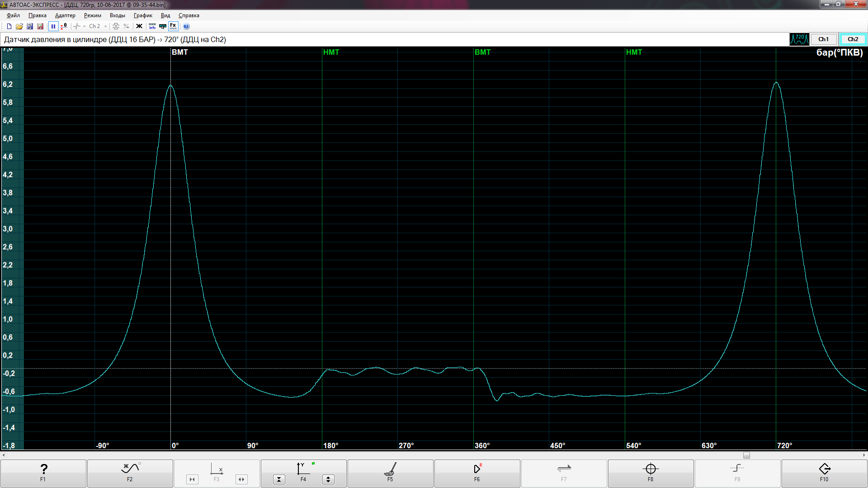Toggle the pause button in toolbar

pyautogui.click(x=53, y=26)
